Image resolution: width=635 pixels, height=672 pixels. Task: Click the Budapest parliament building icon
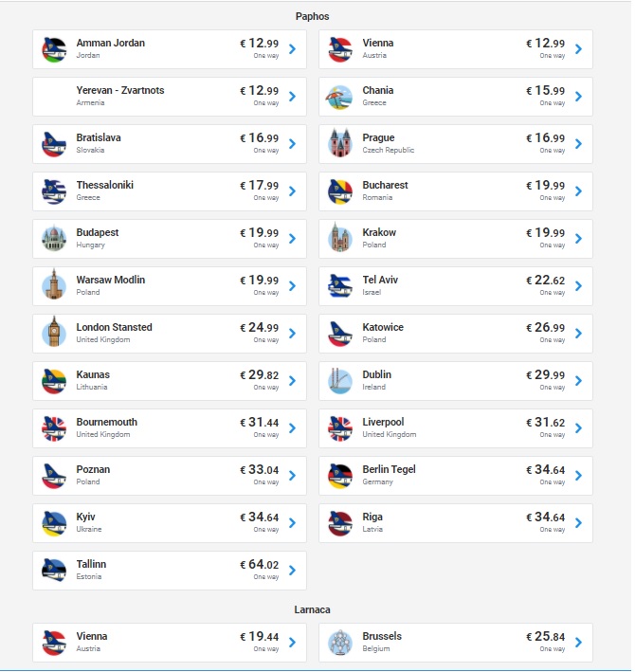tap(54, 238)
